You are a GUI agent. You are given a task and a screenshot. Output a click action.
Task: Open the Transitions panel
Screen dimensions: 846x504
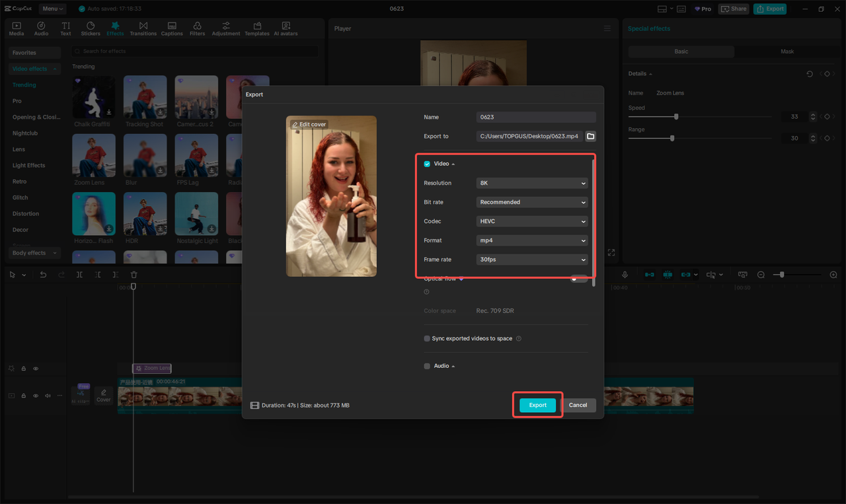[x=143, y=28]
